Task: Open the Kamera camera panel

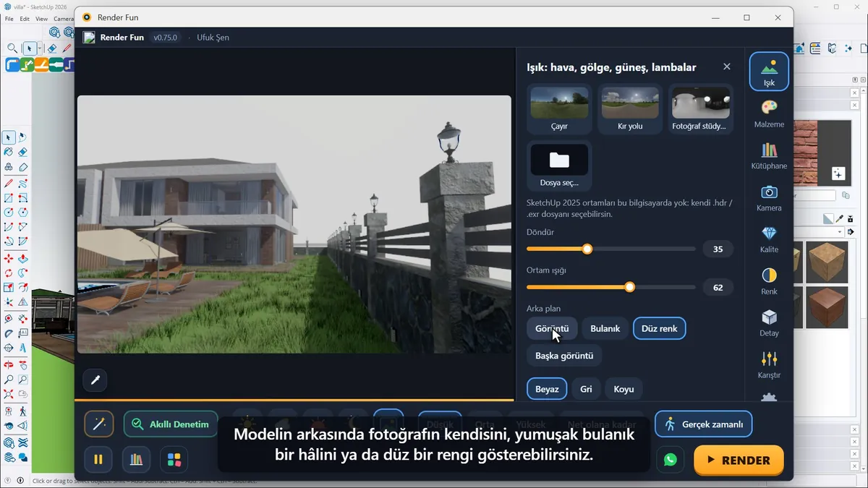Action: coord(769,197)
